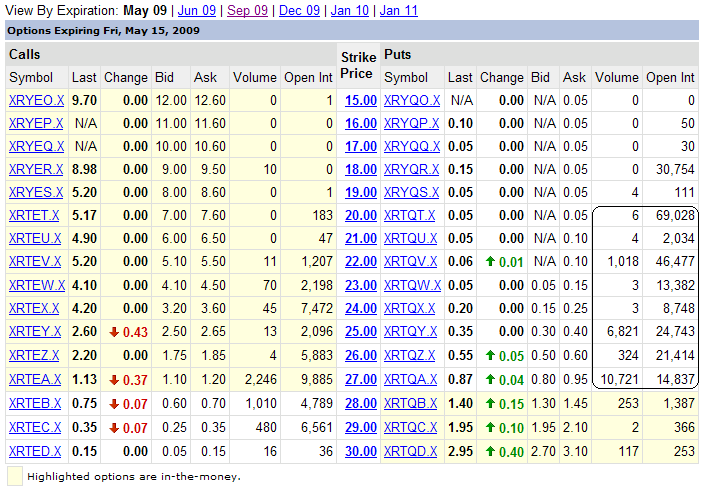The width and height of the screenshot is (705, 486).
Task: Open strike price 27.00 link
Action: (x=361, y=379)
